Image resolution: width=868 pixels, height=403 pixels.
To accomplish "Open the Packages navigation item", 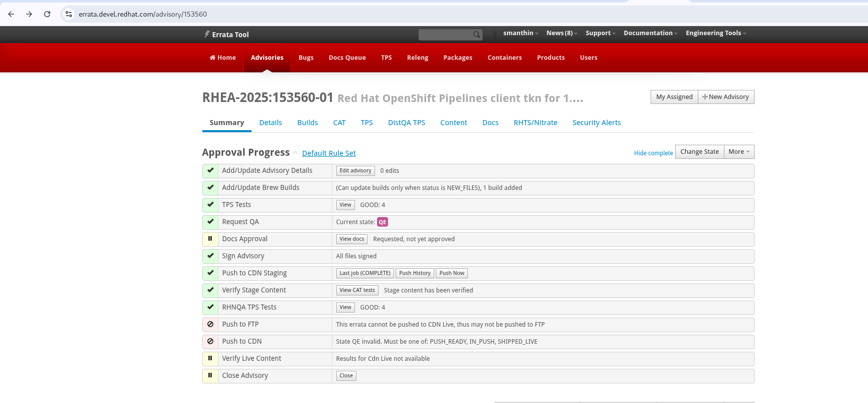I will click(458, 58).
